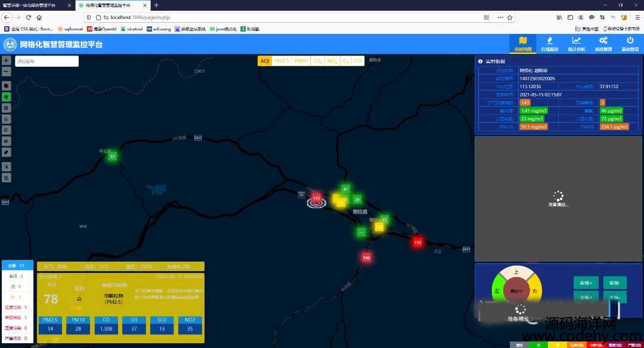Click the map zoom out minus button

(6, 71)
